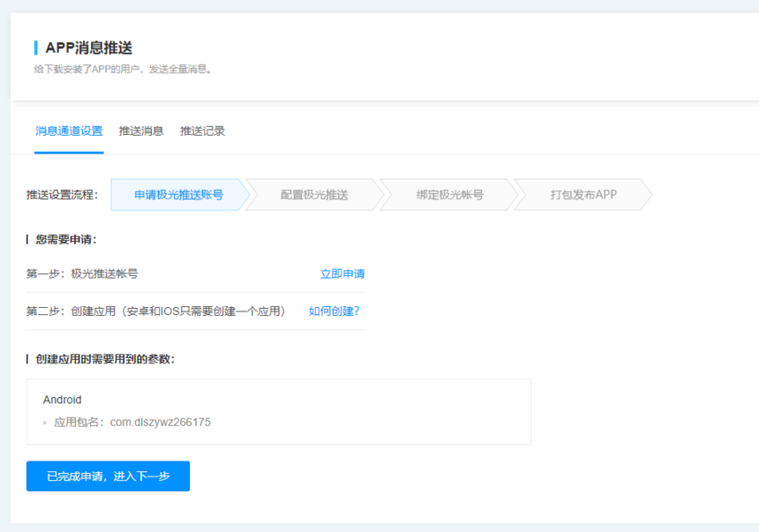The width and height of the screenshot is (759, 532).
Task: Click the 创建应用时需要用到的参数 heading
Action: coord(105,359)
